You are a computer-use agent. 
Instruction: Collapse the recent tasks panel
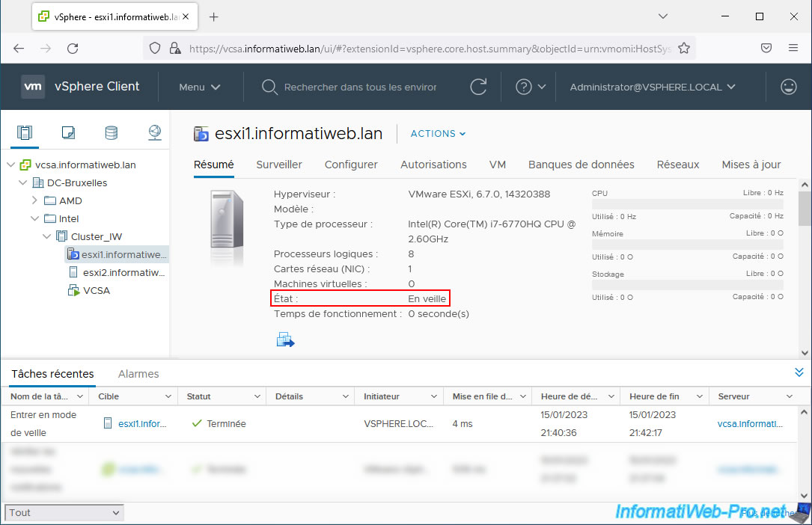799,372
